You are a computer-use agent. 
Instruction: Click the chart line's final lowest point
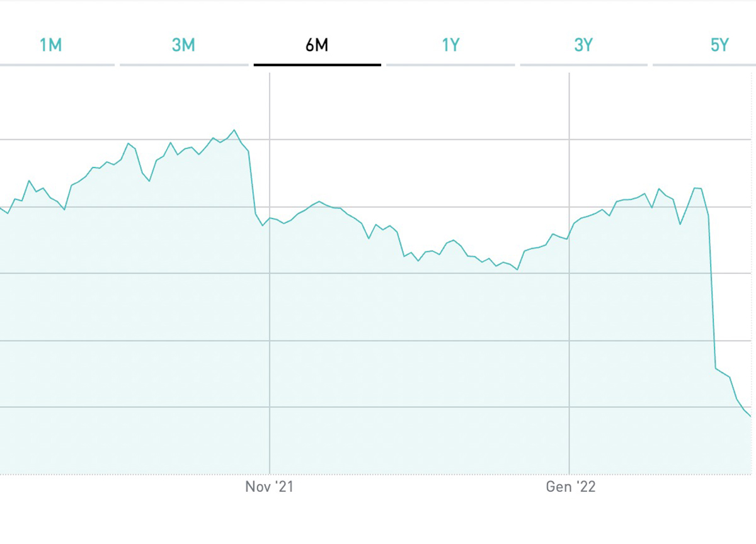pos(750,416)
